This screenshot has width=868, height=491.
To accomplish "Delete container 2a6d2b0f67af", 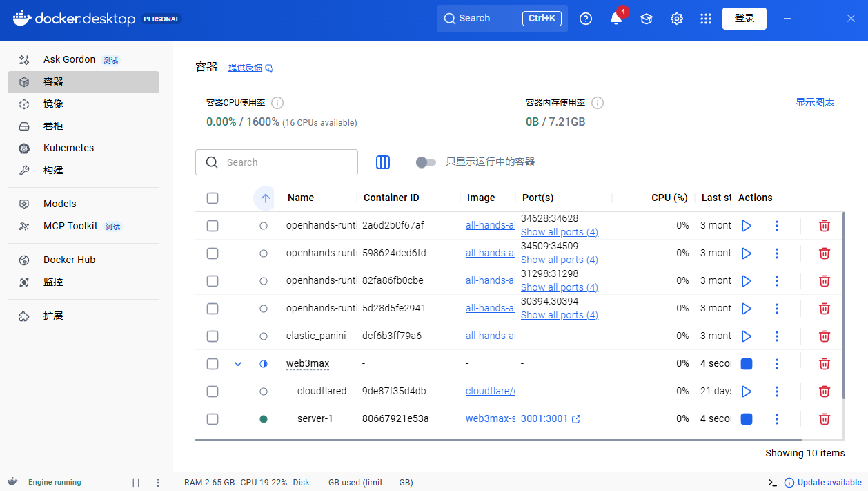I will pos(824,226).
